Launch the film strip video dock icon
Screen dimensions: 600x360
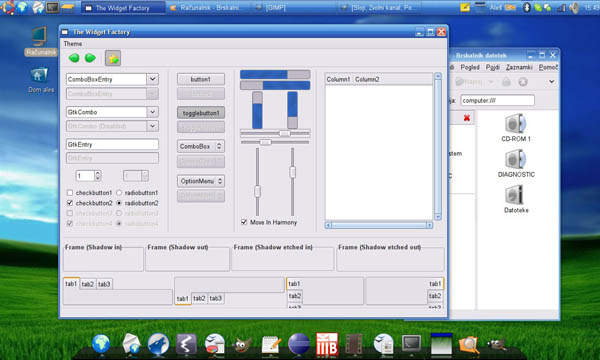pyautogui.click(x=354, y=344)
